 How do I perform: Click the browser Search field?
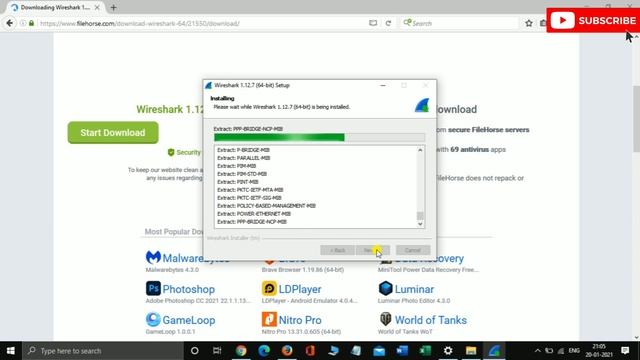pyautogui.click(x=459, y=23)
